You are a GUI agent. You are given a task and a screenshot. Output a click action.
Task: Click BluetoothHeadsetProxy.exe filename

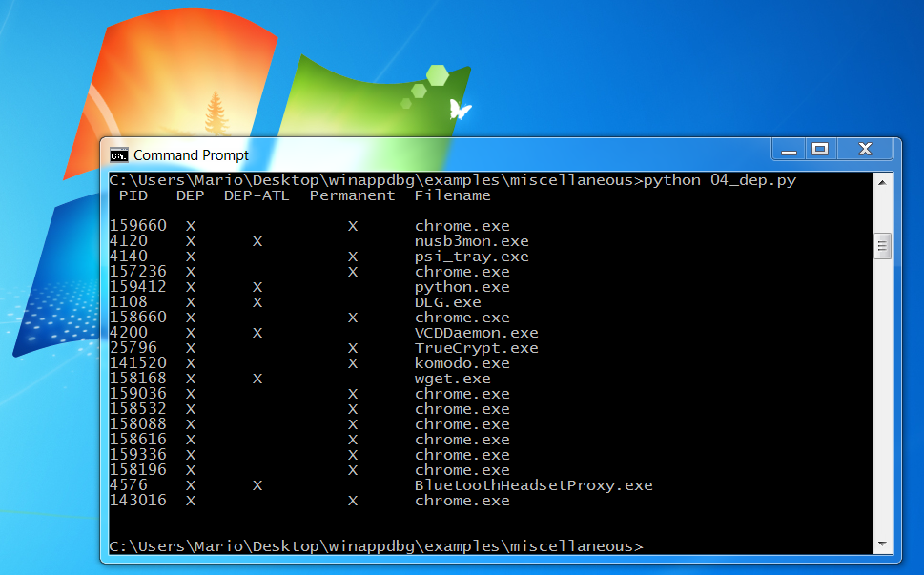(533, 485)
